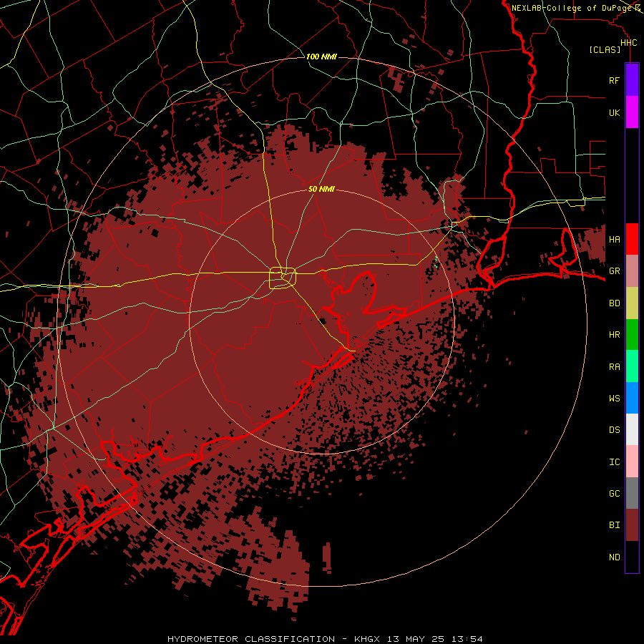
Task: Click the GR legend label
Action: click(x=614, y=271)
